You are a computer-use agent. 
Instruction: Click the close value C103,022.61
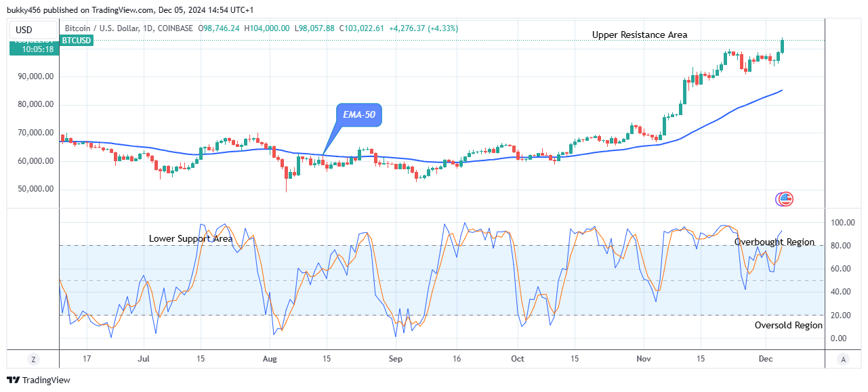[361, 28]
